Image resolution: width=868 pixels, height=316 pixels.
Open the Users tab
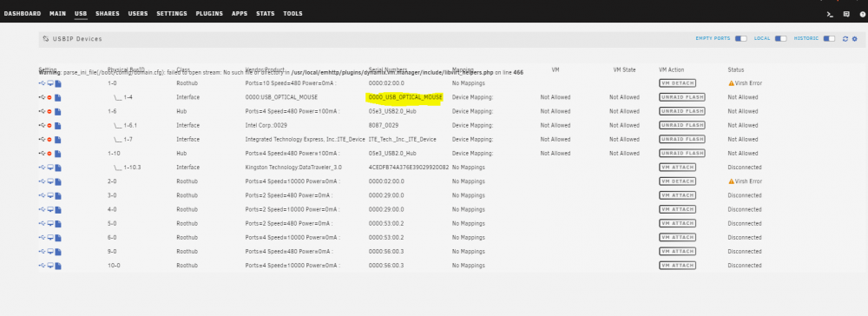(138, 13)
